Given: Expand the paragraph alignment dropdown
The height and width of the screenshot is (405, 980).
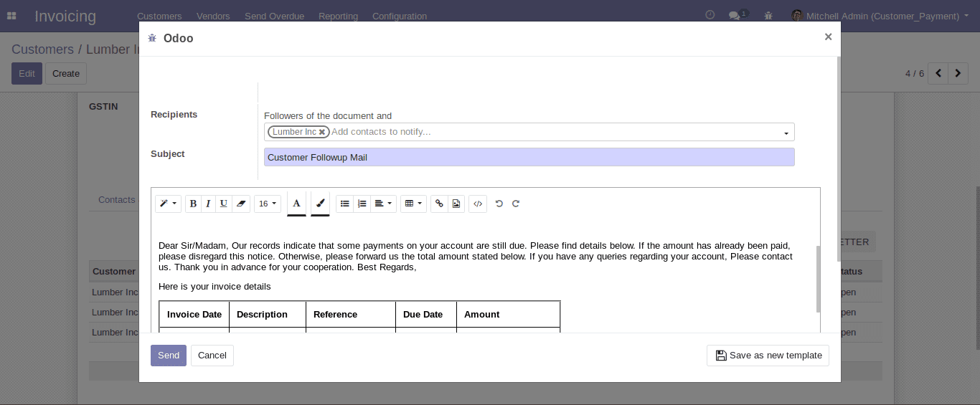Looking at the screenshot, I should click(384, 204).
